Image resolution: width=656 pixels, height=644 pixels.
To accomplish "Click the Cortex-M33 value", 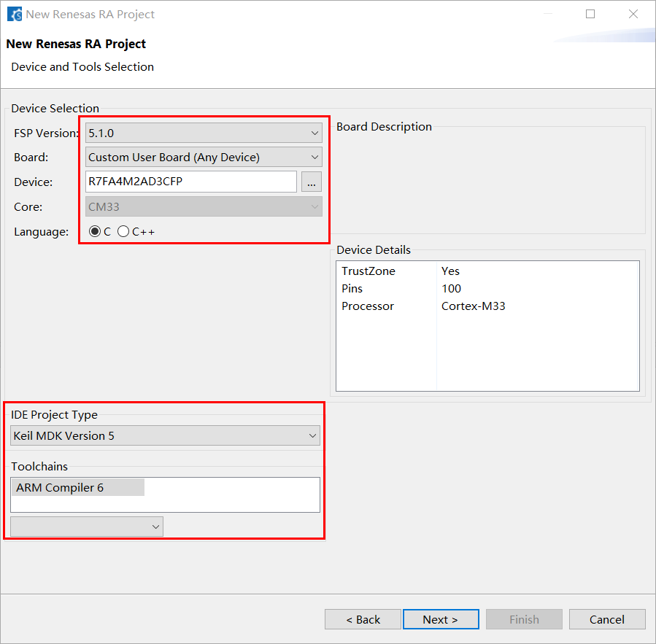I will pos(473,306).
